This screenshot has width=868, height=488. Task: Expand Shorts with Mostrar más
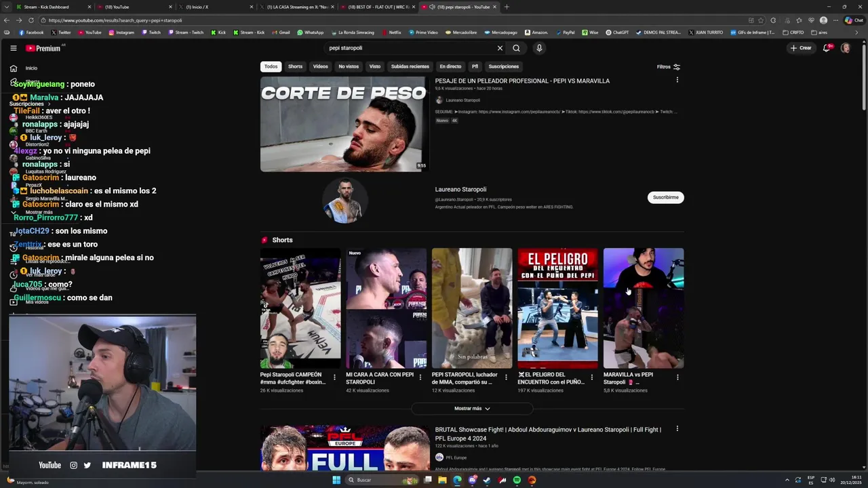[x=472, y=409]
